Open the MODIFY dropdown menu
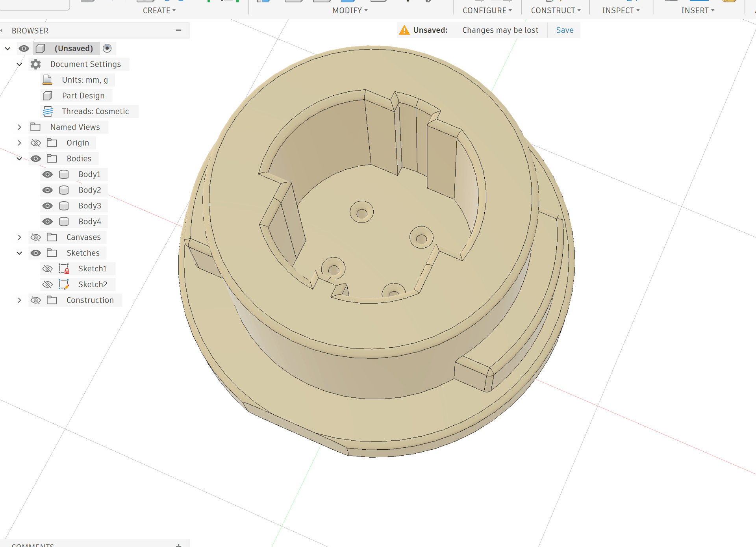The image size is (756, 547). (x=350, y=11)
